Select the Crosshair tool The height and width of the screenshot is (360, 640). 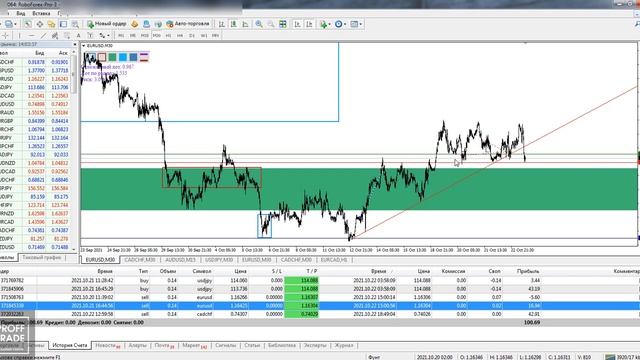tap(5, 36)
